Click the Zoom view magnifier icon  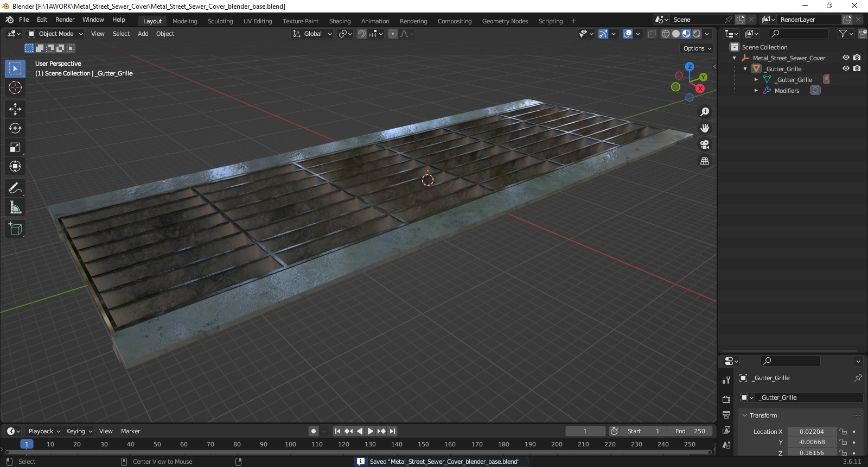pos(705,112)
